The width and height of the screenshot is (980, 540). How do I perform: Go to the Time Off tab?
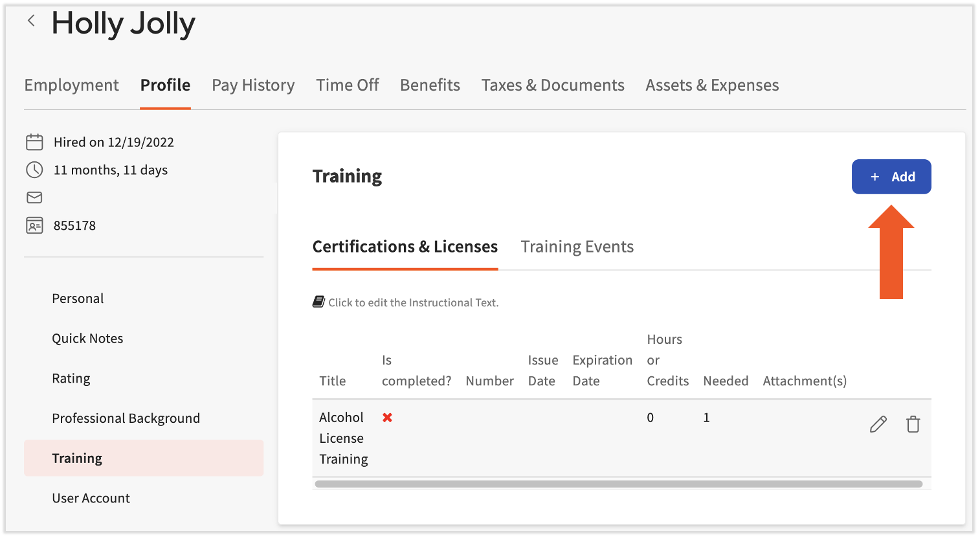(347, 85)
